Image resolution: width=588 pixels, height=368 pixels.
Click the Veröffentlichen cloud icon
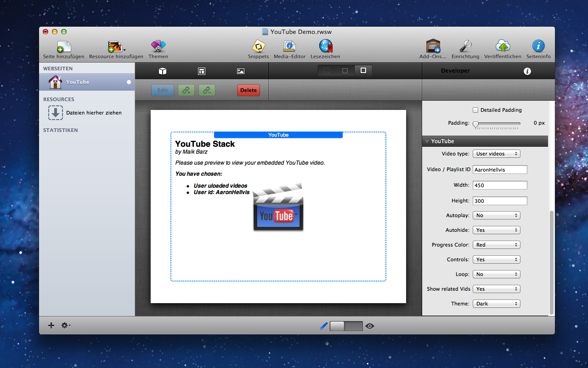point(503,46)
